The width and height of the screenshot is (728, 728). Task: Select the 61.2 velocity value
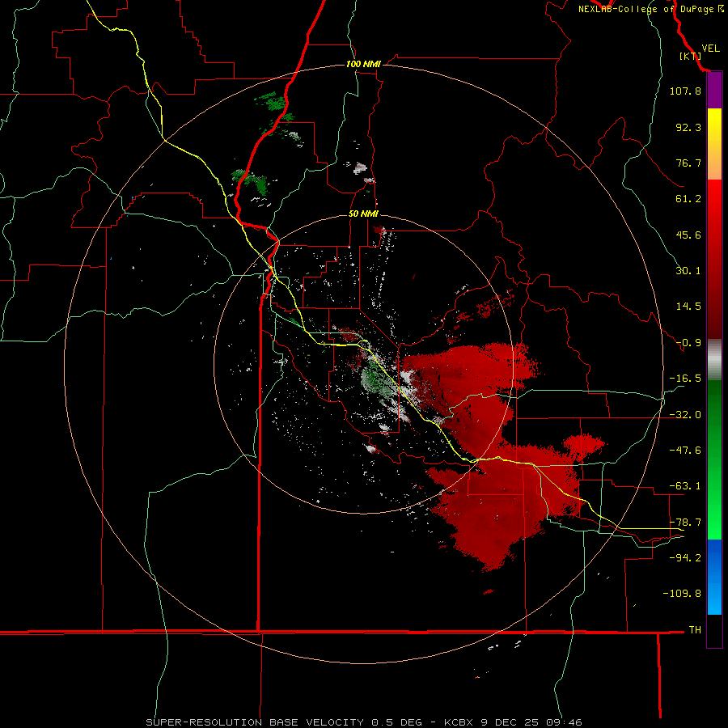688,199
